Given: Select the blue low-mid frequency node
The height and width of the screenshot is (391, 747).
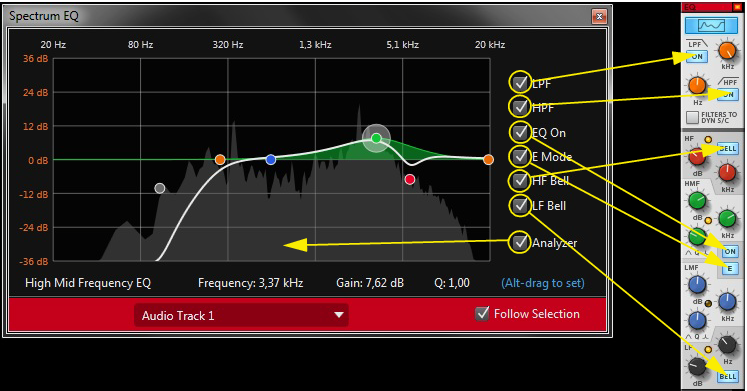Looking at the screenshot, I should (x=271, y=160).
